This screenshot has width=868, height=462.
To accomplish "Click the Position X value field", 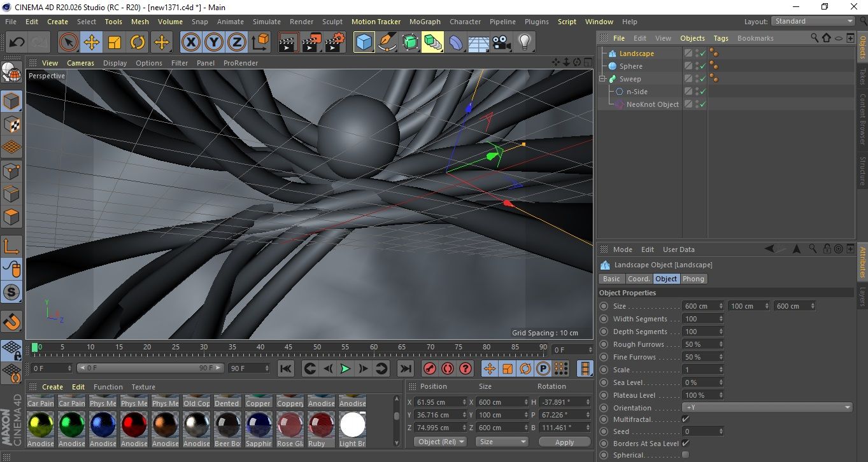I will (x=441, y=402).
